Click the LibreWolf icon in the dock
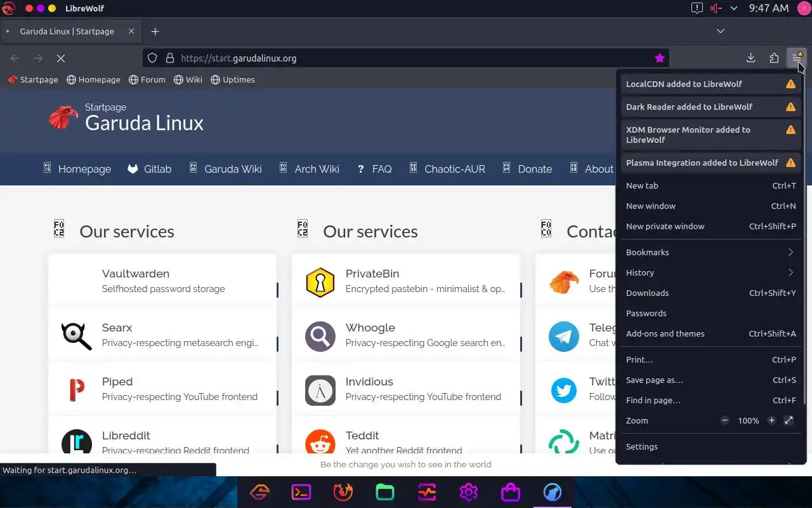812x508 pixels. tap(552, 492)
